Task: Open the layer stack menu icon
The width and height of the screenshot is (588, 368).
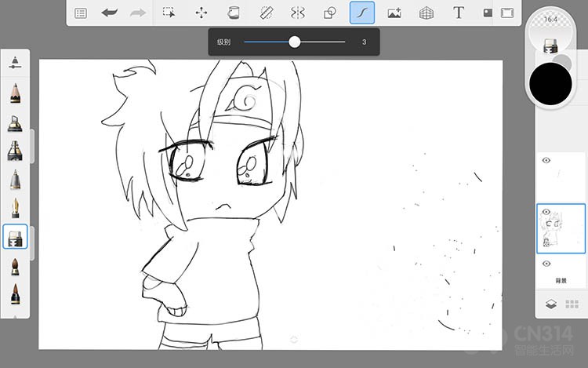Action: 551,304
